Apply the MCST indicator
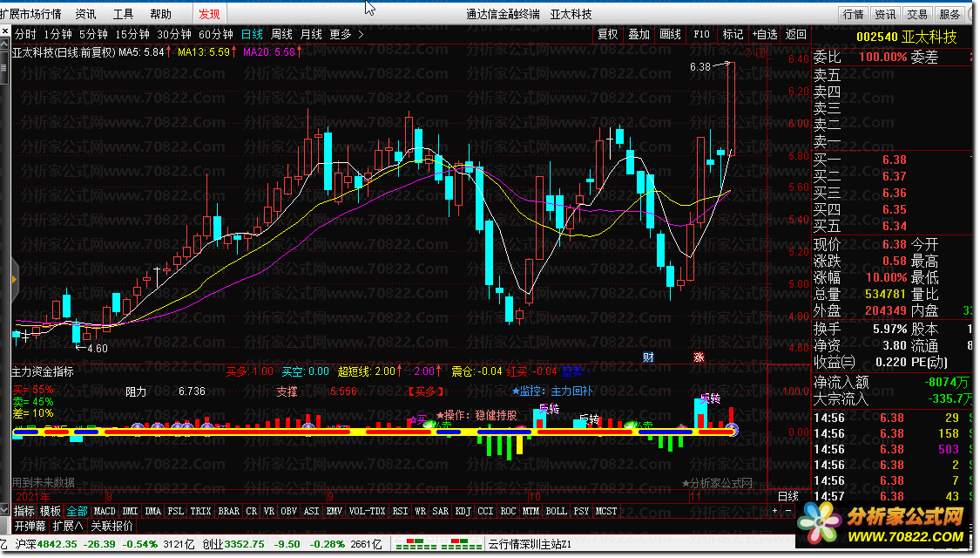Image resolution: width=980 pixels, height=558 pixels. (606, 511)
